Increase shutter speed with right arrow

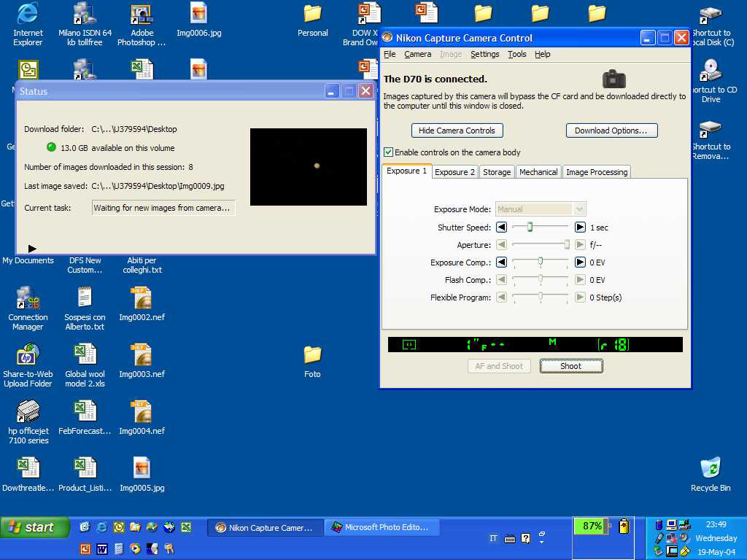pos(580,227)
